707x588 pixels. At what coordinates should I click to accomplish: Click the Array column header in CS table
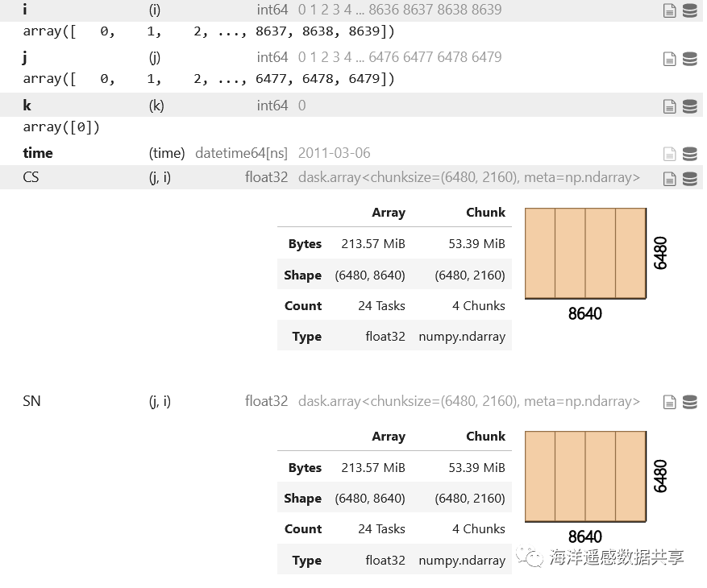[x=388, y=213]
